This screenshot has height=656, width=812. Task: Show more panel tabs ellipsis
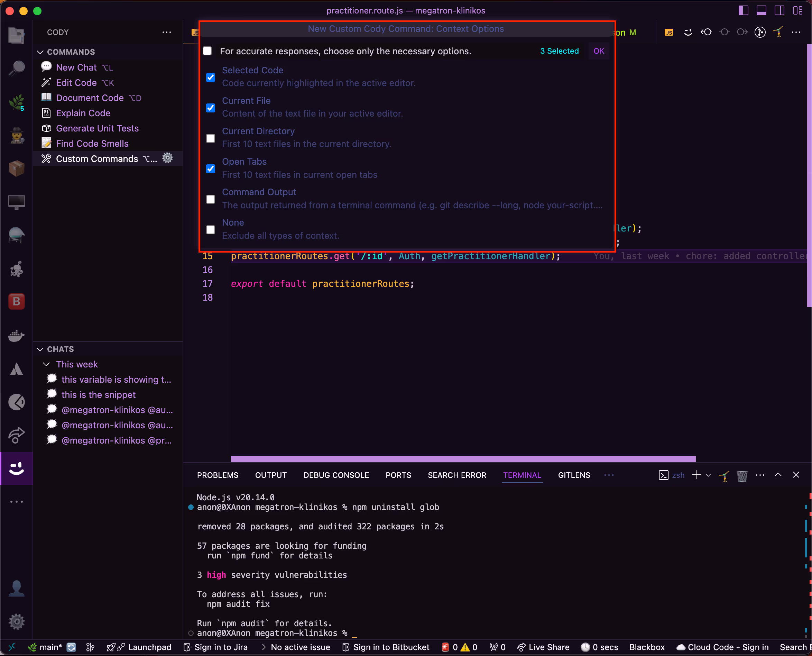point(609,475)
